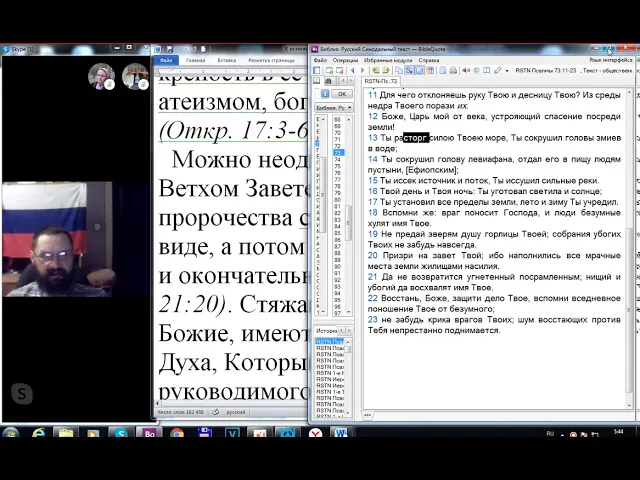Click the Word save icon in title bar
This screenshot has height=480, width=640.
click(169, 49)
